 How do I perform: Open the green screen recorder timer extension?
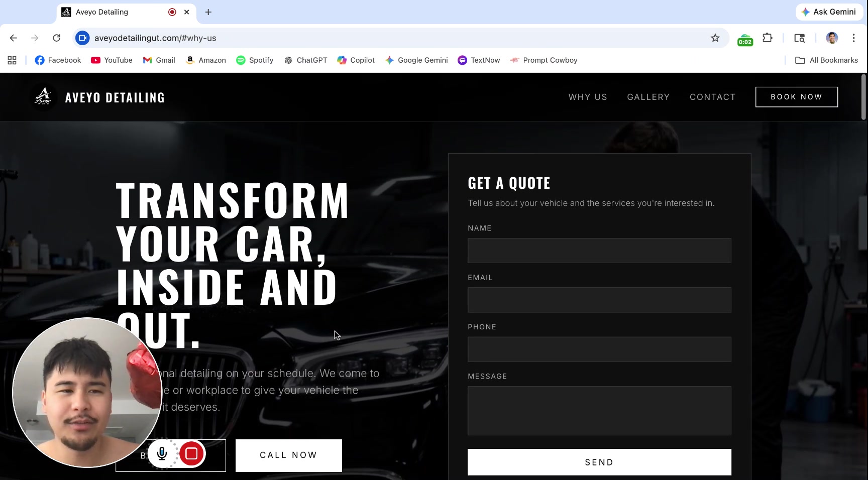click(745, 39)
